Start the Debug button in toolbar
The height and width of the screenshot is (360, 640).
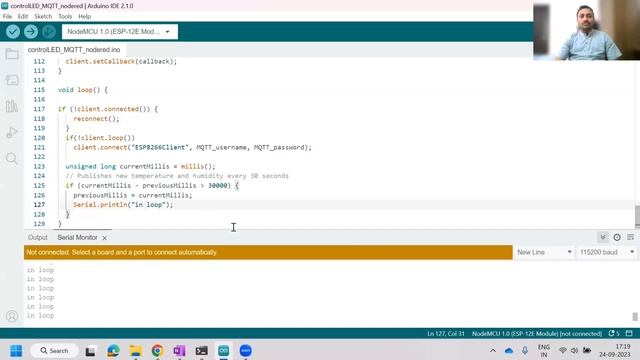click(49, 31)
